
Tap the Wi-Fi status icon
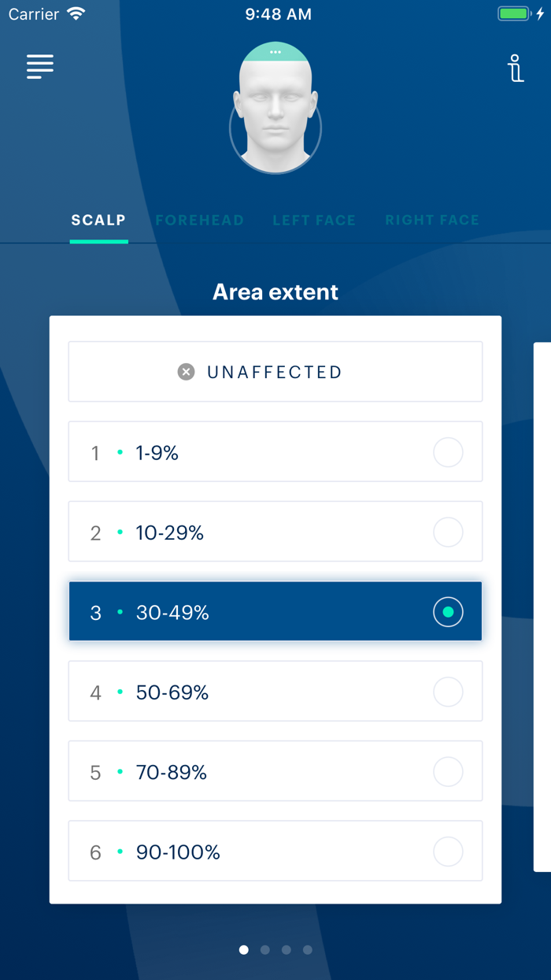75,13
